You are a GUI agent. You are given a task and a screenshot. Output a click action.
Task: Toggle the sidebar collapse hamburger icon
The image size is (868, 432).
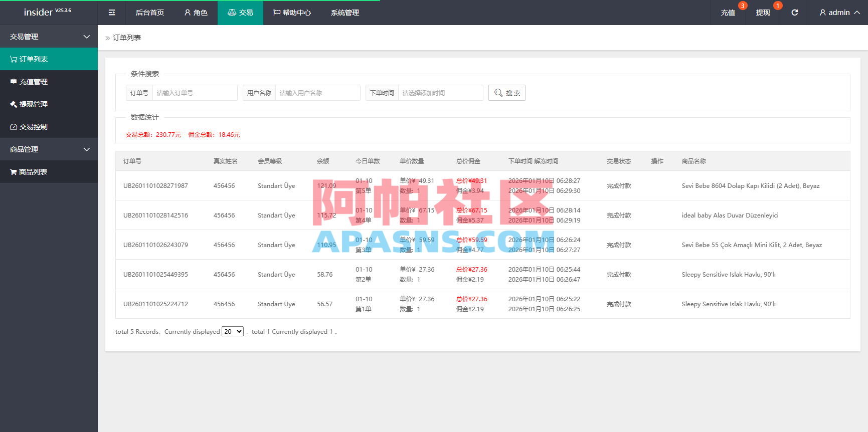[112, 13]
